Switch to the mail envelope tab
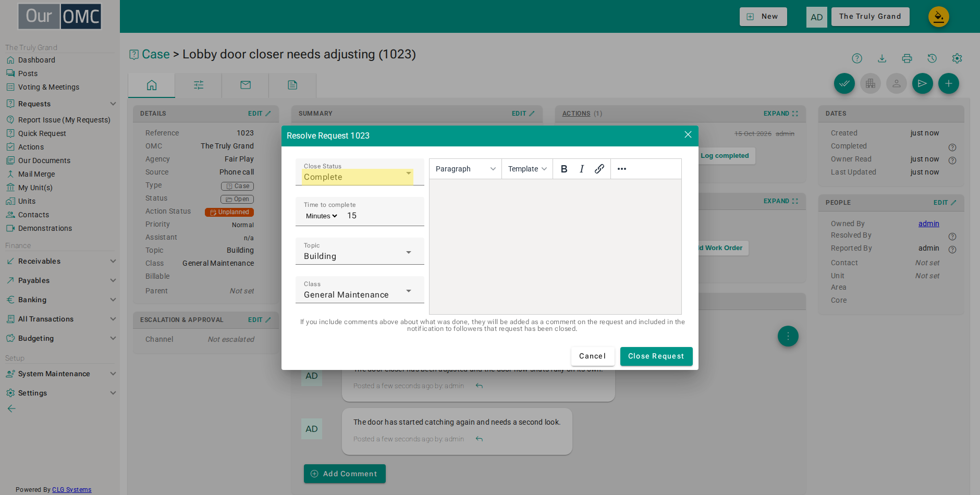Screen dimensions: 980x495 point(246,85)
